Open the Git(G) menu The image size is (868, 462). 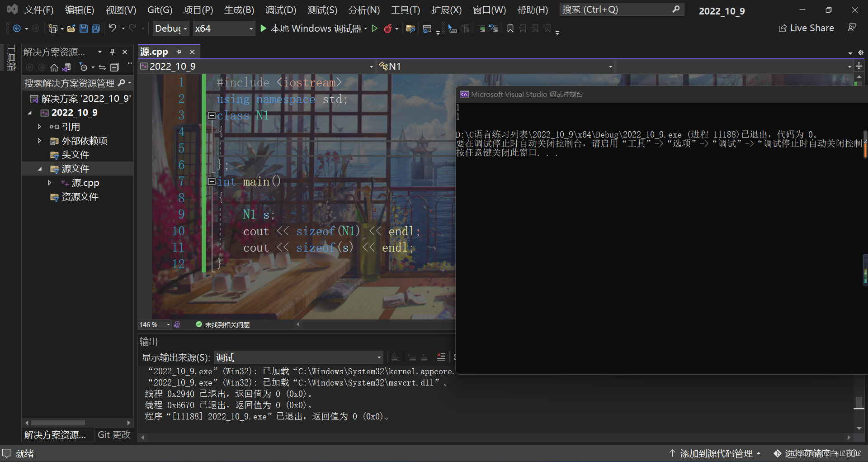(160, 10)
